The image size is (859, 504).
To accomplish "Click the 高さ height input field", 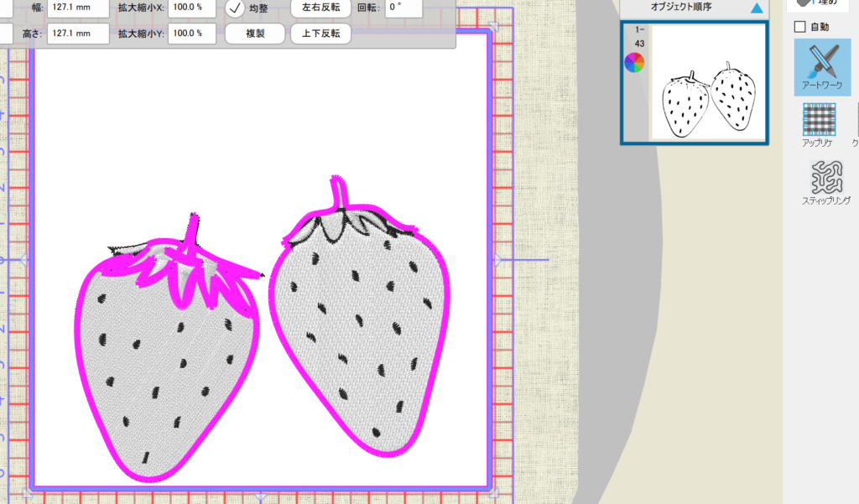I will tap(78, 34).
